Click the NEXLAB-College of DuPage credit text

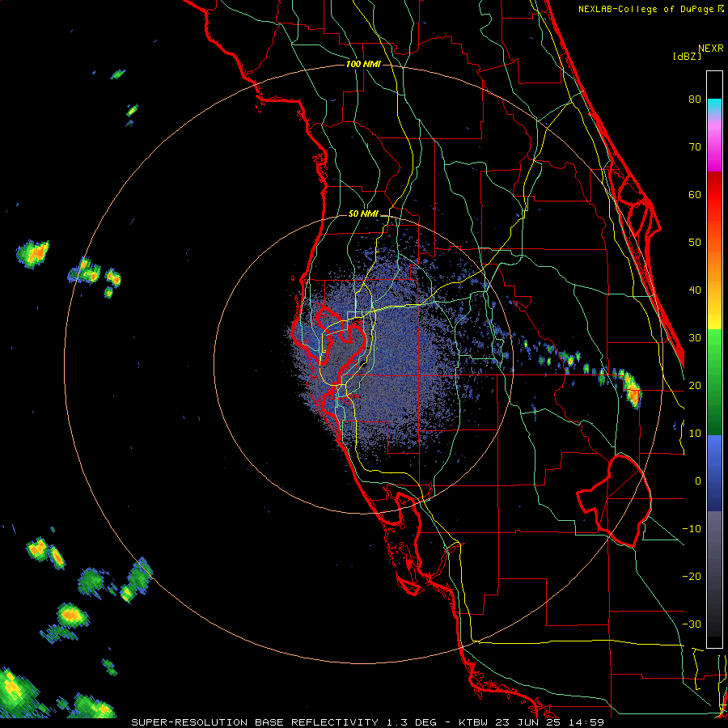tap(650, 9)
